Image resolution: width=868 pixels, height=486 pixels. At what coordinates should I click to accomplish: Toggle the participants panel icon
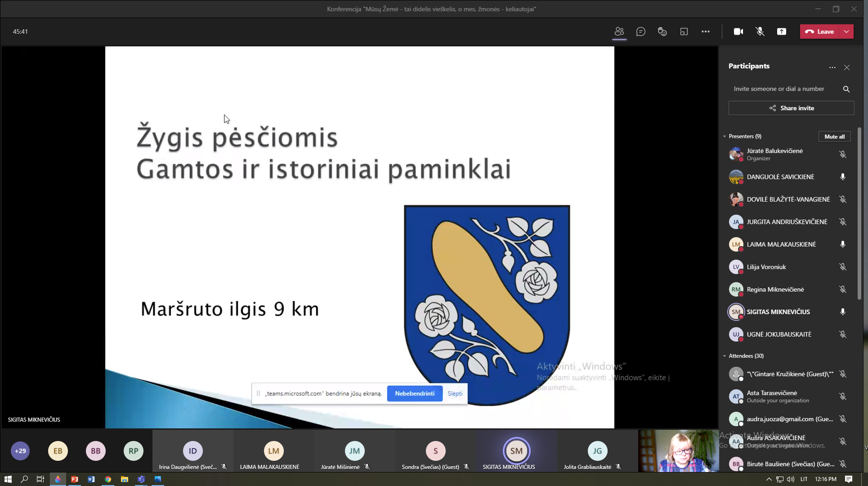[619, 31]
